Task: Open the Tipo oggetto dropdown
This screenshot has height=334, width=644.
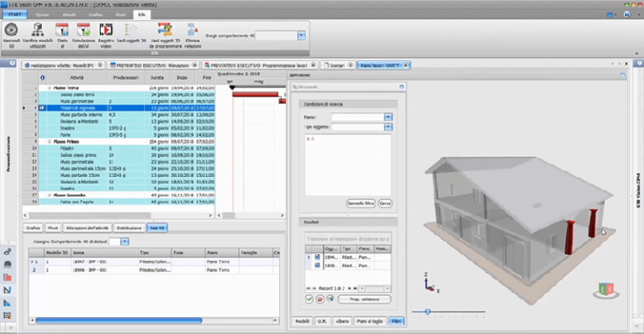Action: [x=388, y=127]
